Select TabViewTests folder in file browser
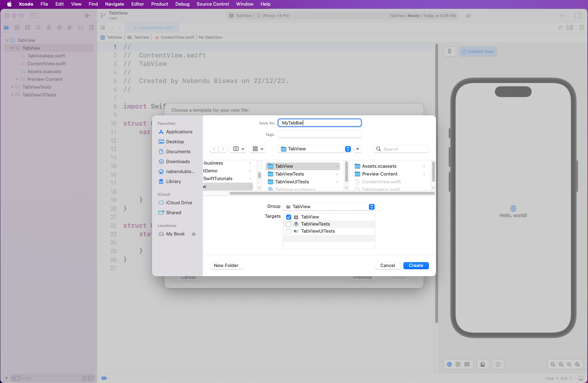Screen dimensions: 588x383 tap(303, 174)
